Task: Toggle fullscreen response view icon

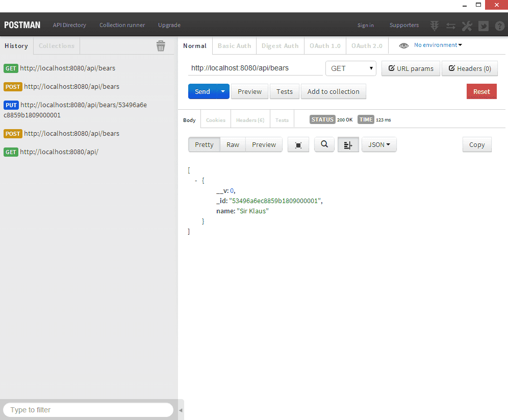Action: [298, 144]
